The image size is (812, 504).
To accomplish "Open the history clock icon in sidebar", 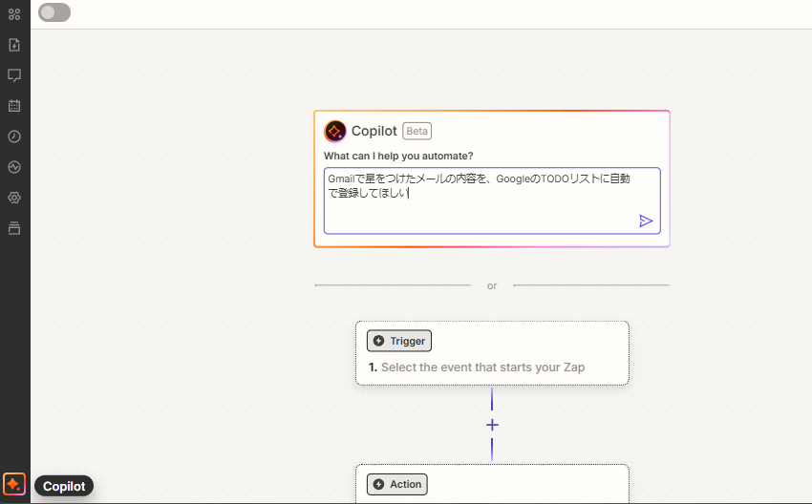I will pyautogui.click(x=14, y=136).
